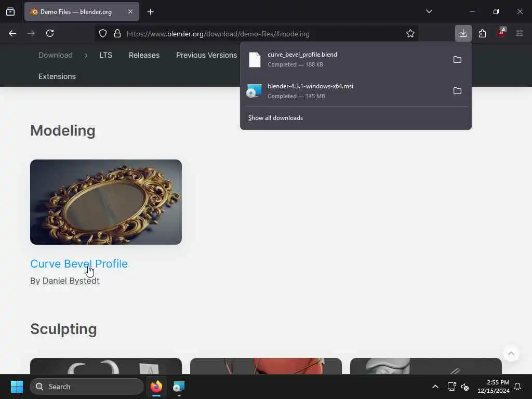Open the golden mirror frame thumbnail

tap(106, 202)
